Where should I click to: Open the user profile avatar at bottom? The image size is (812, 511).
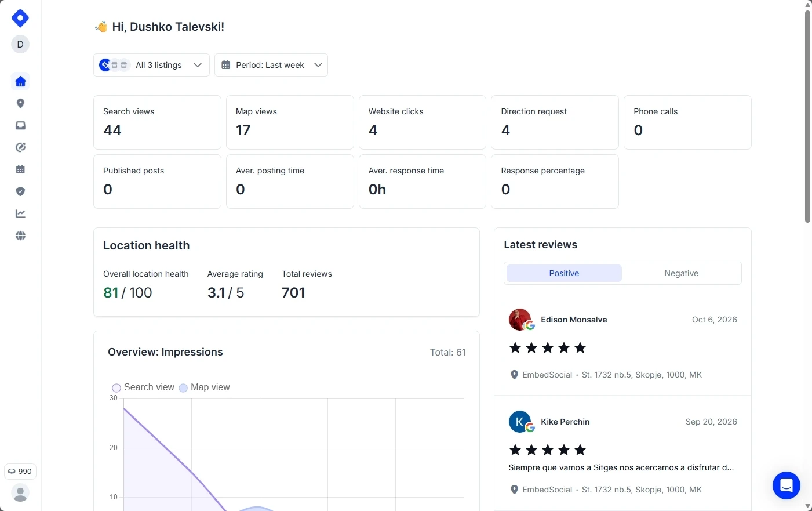tap(20, 493)
